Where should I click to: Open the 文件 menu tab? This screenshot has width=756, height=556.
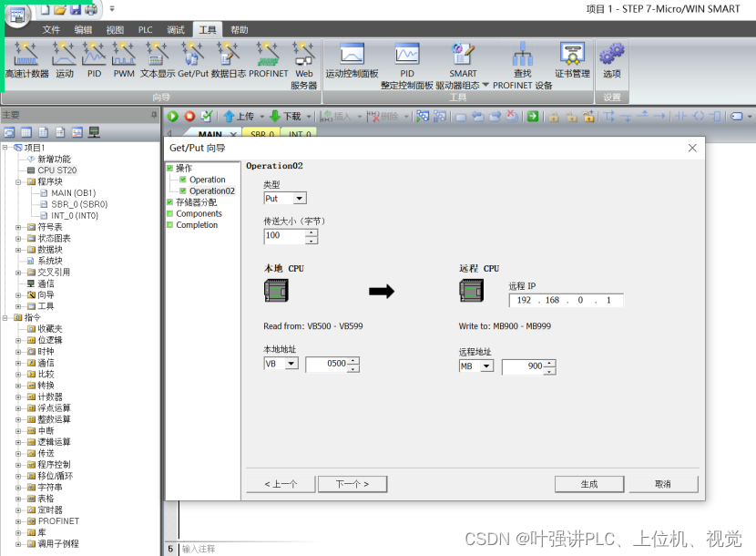(51, 30)
